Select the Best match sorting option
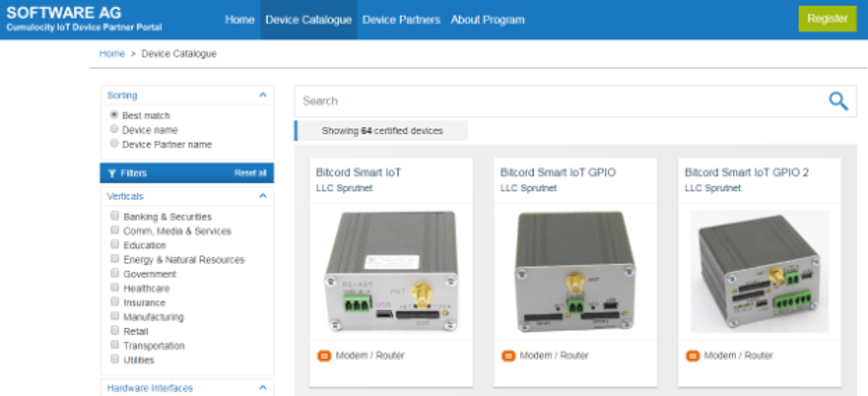 point(114,115)
